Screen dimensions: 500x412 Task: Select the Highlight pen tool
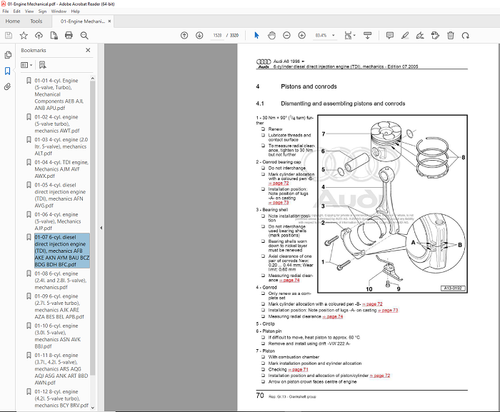(405, 35)
